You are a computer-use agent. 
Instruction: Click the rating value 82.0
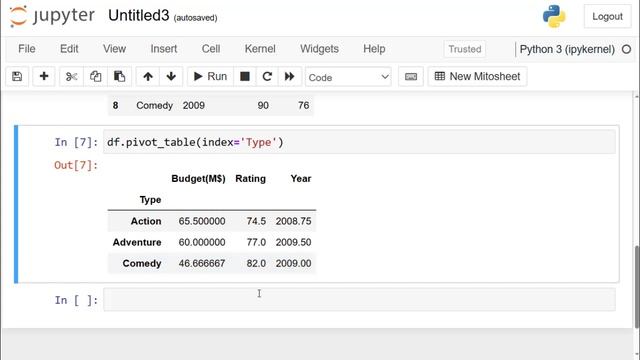(256, 263)
